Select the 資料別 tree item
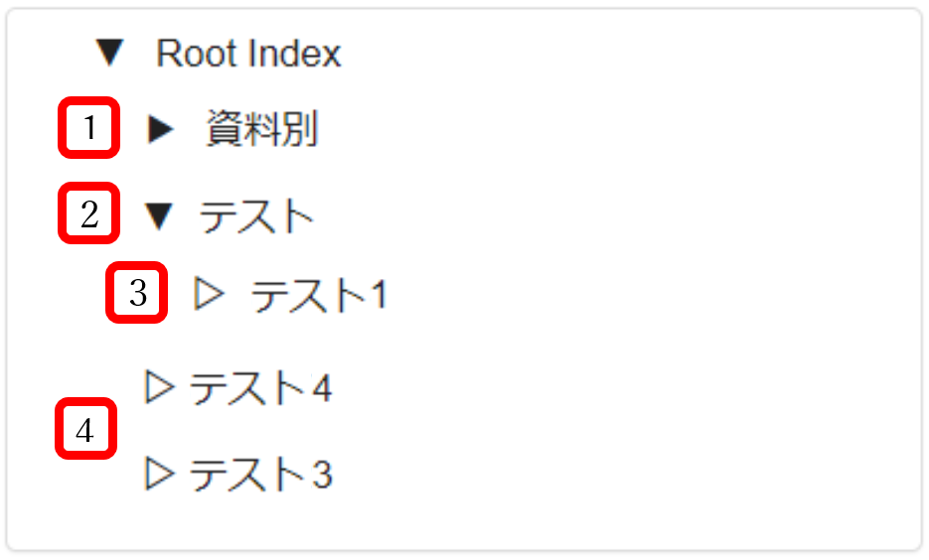Screen dimensions: 929x560 point(262,129)
